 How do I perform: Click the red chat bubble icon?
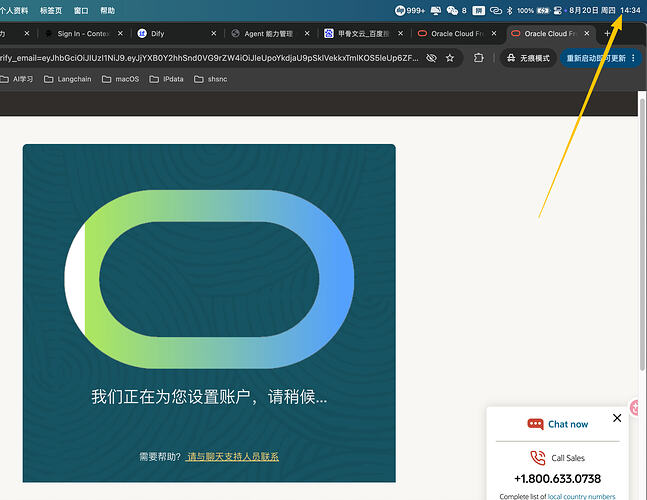pos(536,424)
